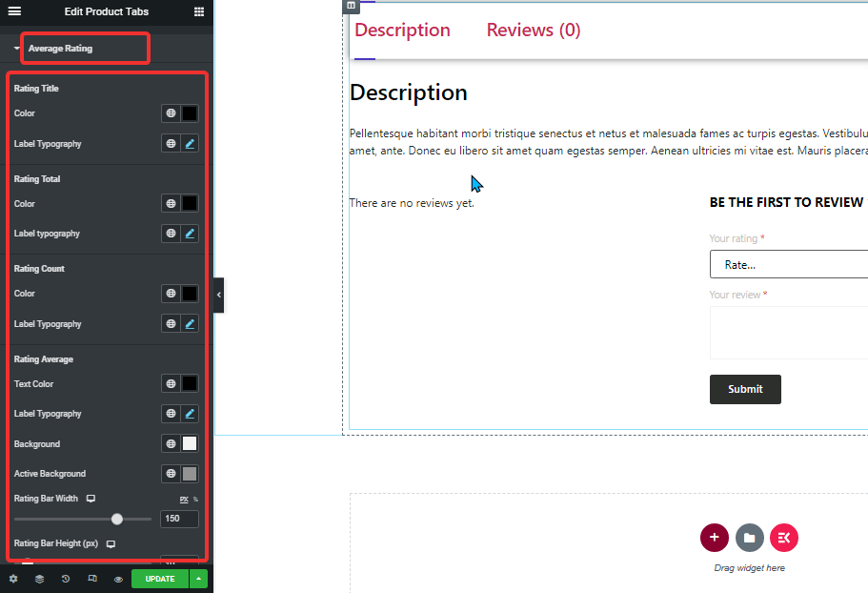Select PX unit for Rating Bar Width
Viewport: 868px width, 593px height.
184,500
